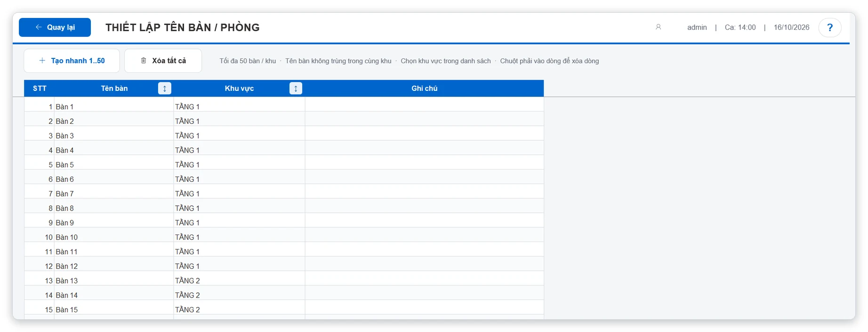Click the Ghi chú column header
The width and height of the screenshot is (868, 332).
click(x=424, y=89)
